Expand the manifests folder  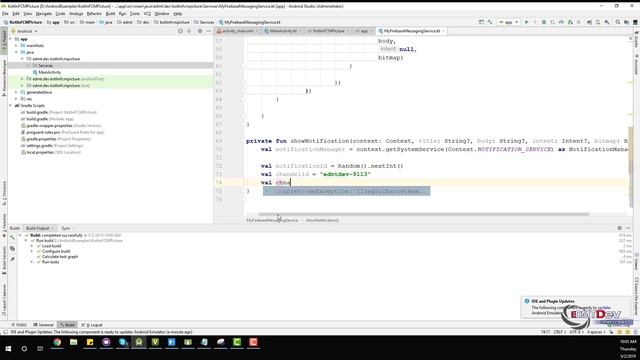(x=16, y=46)
